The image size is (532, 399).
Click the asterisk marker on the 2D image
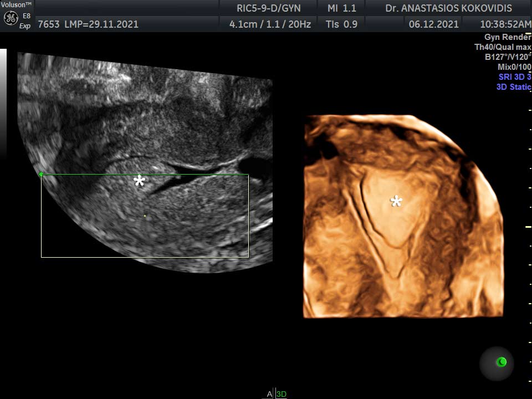[x=139, y=181]
